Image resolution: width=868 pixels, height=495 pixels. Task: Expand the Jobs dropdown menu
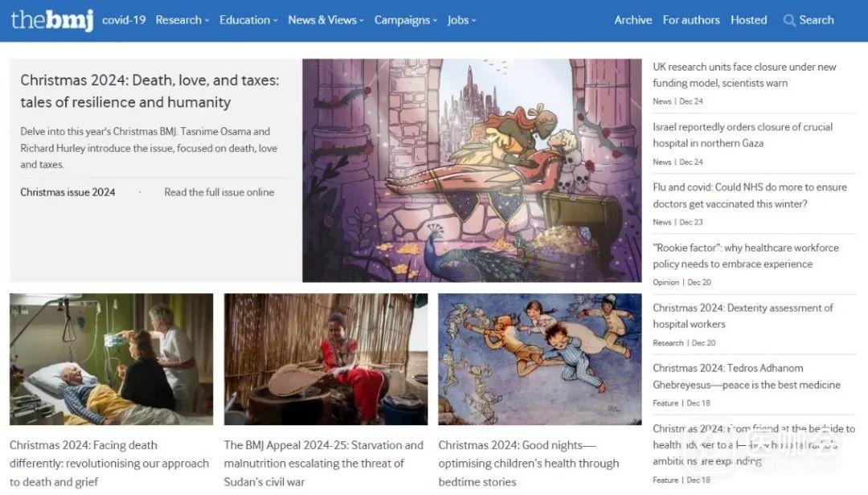462,20
